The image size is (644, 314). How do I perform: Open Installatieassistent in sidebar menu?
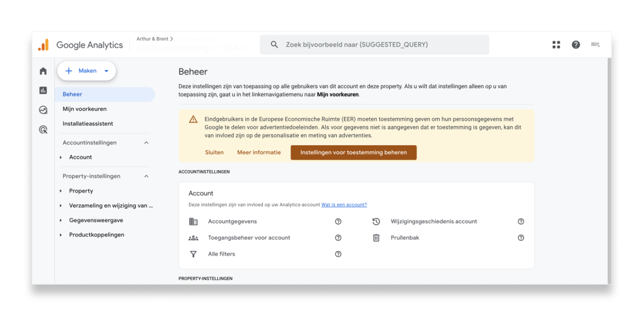[88, 124]
